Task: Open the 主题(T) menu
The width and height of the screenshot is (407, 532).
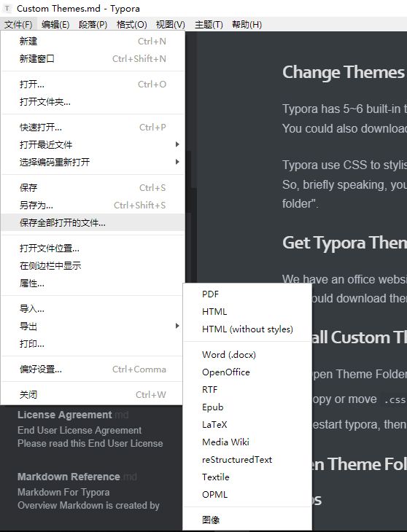Action: tap(209, 25)
